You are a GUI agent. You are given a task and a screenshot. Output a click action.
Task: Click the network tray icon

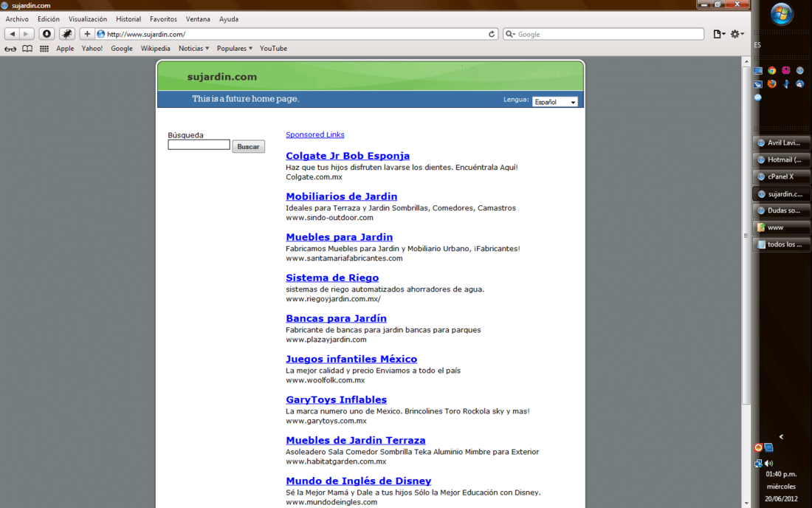click(x=758, y=464)
